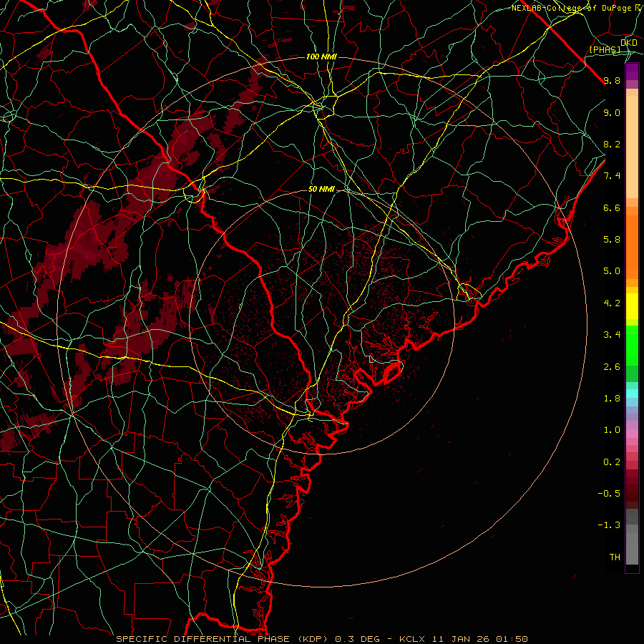The image size is (644, 644).
Task: Pick the cyan segment of the color scale
Action: (632, 394)
